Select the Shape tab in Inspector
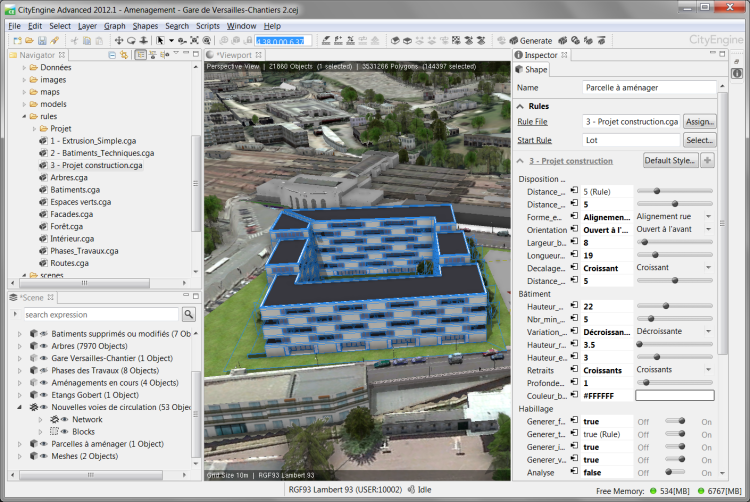 click(x=531, y=70)
